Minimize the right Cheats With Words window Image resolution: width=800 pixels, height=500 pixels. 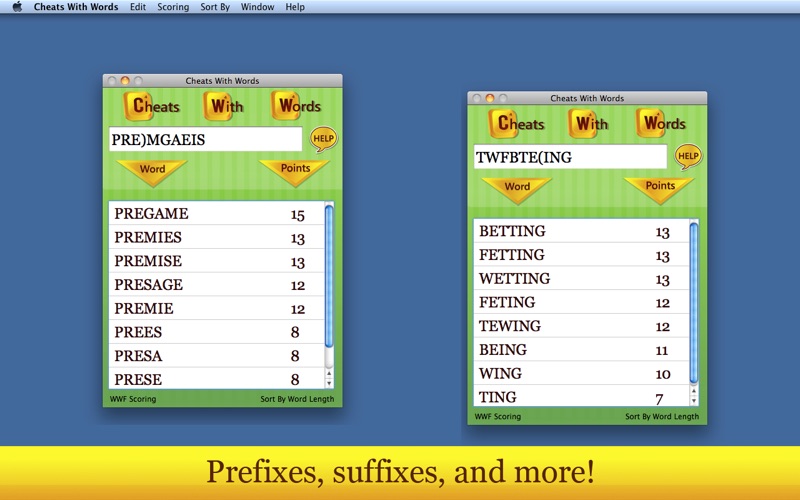coord(490,98)
